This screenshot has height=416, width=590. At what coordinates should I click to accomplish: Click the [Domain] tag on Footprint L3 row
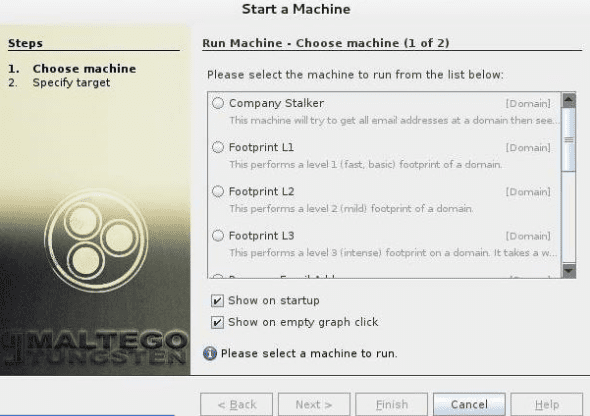pyautogui.click(x=528, y=236)
